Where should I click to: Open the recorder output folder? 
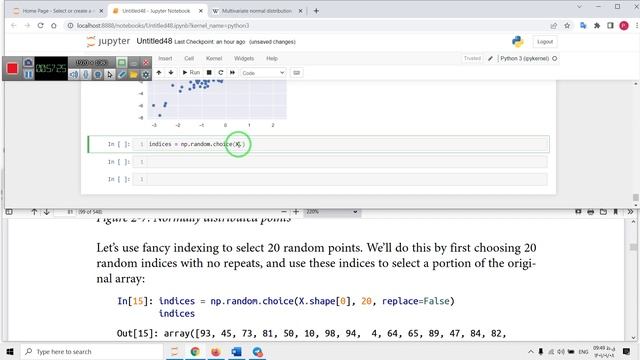click(x=133, y=75)
